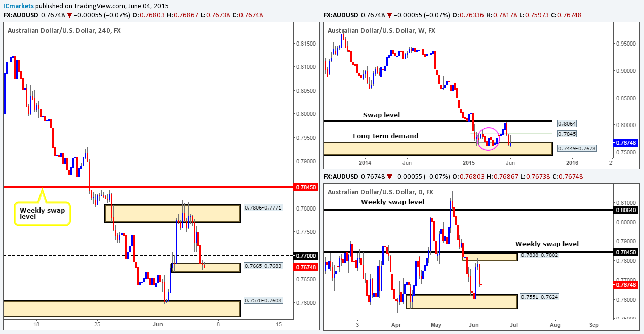This screenshot has width=644, height=334.
Task: Click the '2016' year label on the weekly axis
Action: (x=572, y=162)
